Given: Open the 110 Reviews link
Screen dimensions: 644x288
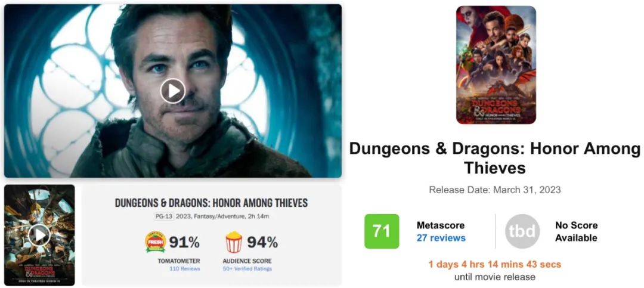Looking at the screenshot, I should coord(185,269).
